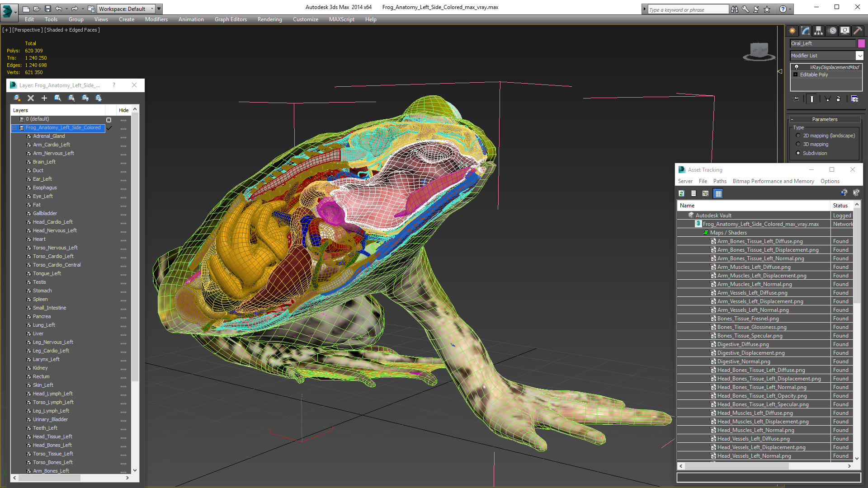Toggle hide for Stomach layer row
Screen dimensions: 868x488
(123, 291)
